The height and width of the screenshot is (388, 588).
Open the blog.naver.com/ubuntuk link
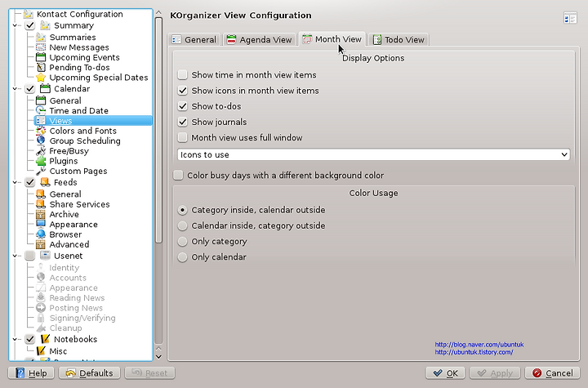click(479, 345)
